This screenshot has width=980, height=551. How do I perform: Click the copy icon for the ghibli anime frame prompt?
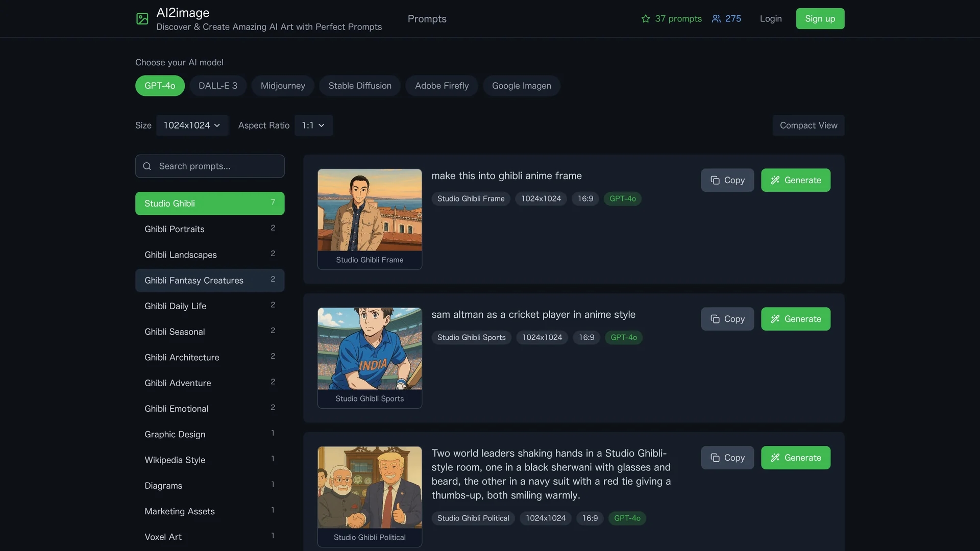coord(715,181)
